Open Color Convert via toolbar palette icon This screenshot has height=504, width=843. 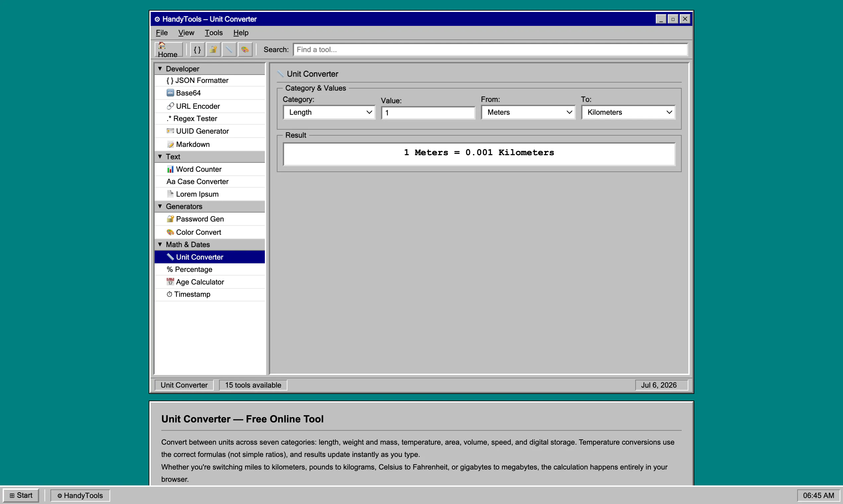pyautogui.click(x=245, y=50)
